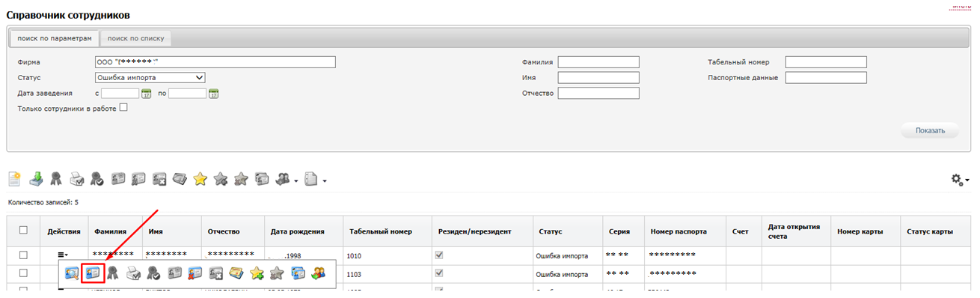Screen dimensions: 980x298
Task: Click the printer icon in row actions popup
Action: (x=133, y=273)
